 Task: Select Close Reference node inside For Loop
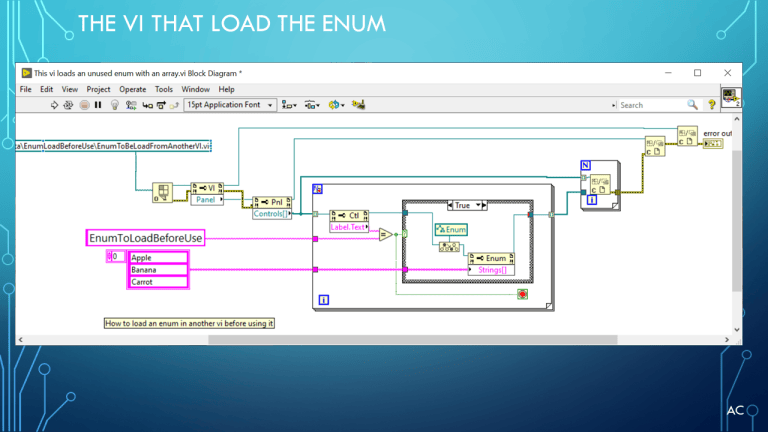coord(600,185)
